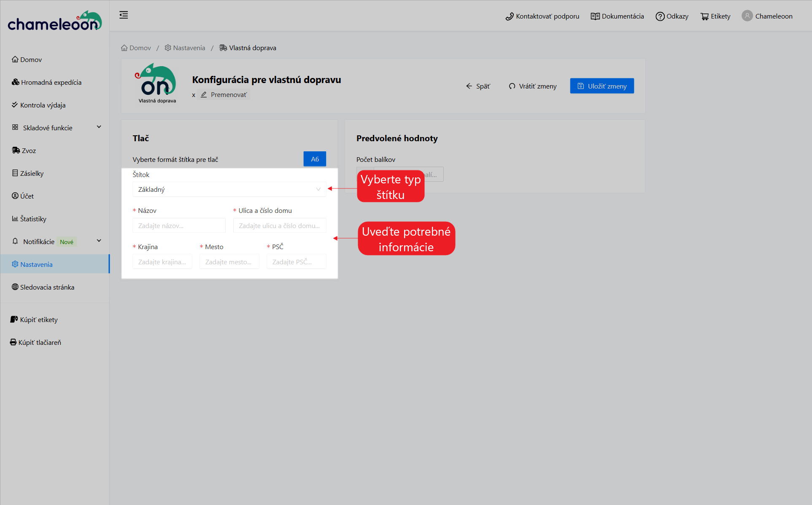
Task: Open the Štítok dropdown showing Základný
Action: 229,189
